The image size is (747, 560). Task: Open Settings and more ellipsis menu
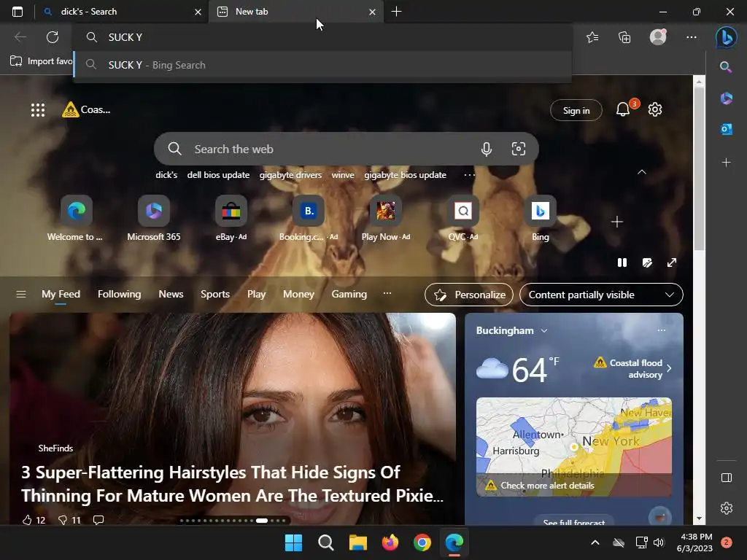click(x=692, y=37)
